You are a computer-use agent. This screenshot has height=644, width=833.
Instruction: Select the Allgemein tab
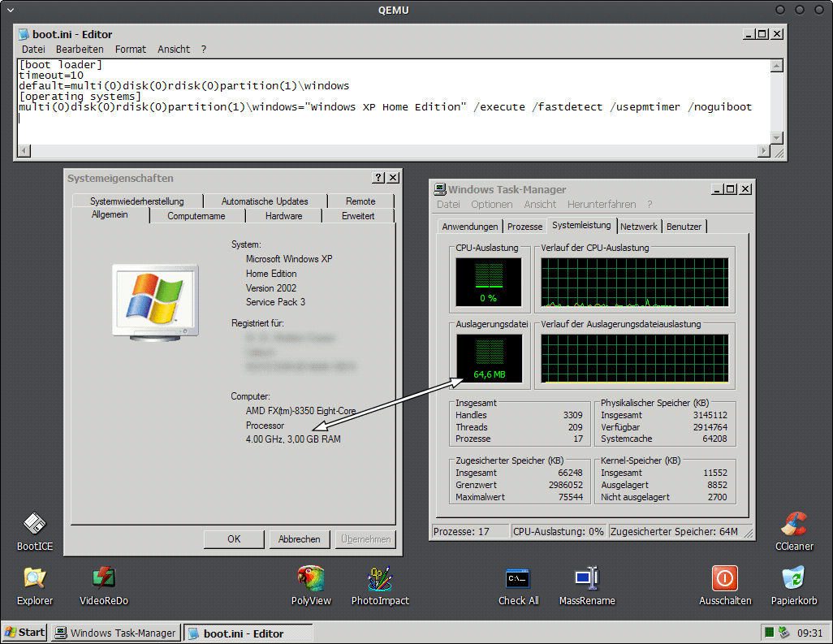click(x=110, y=214)
